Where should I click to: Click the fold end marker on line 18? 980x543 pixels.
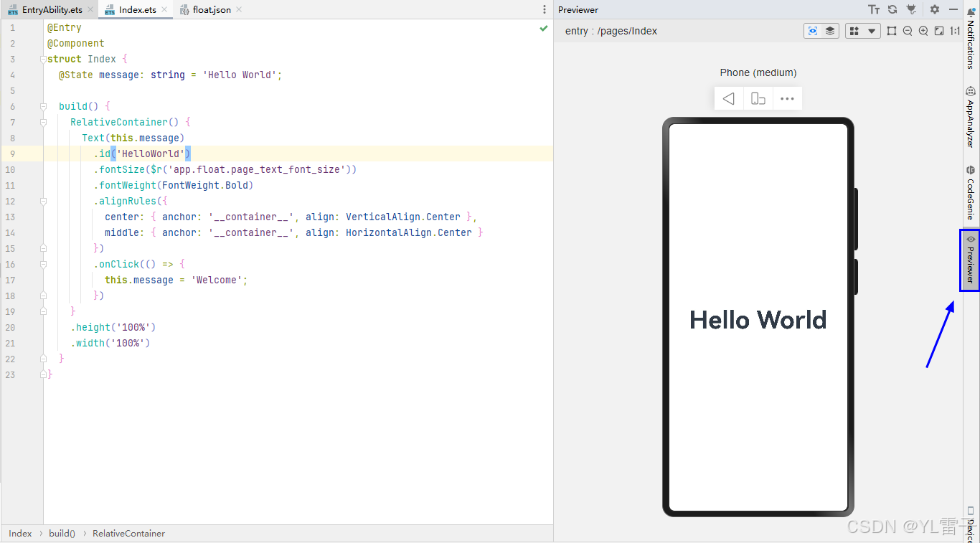(x=43, y=296)
